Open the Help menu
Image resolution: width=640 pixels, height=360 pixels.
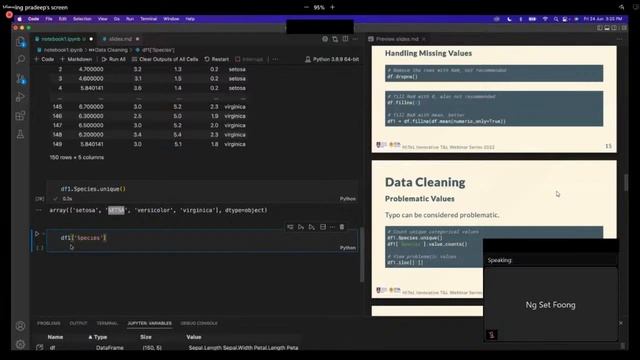point(190,19)
